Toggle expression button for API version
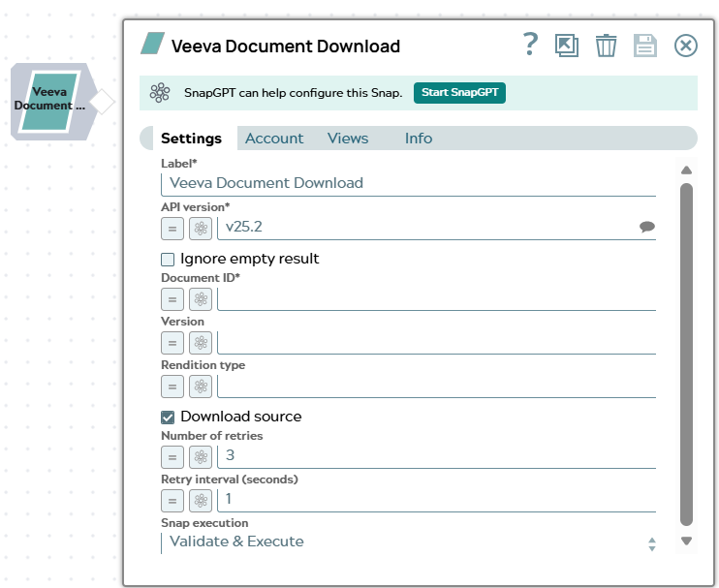719x588 pixels. (172, 229)
